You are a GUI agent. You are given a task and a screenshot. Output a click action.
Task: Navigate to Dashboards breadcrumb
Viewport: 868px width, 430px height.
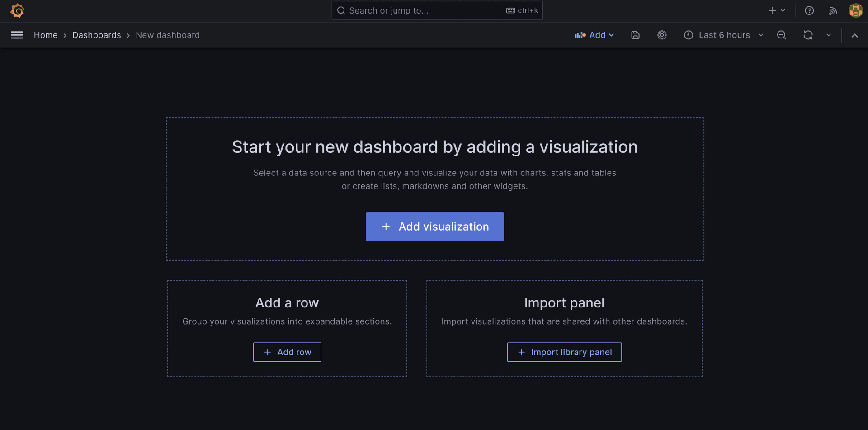(x=96, y=35)
